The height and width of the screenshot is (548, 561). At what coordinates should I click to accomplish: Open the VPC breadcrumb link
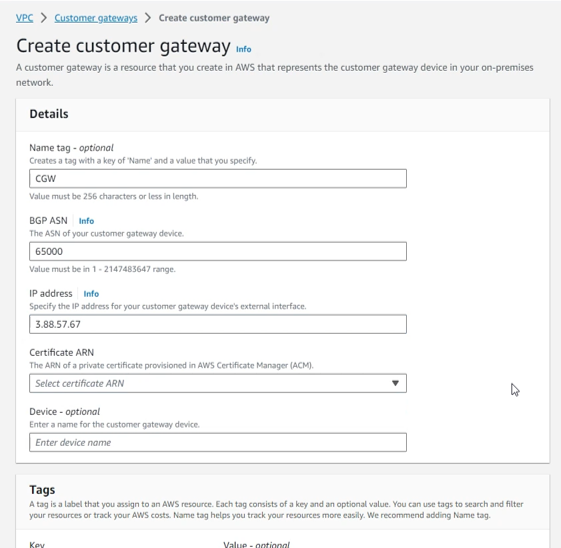tap(24, 18)
